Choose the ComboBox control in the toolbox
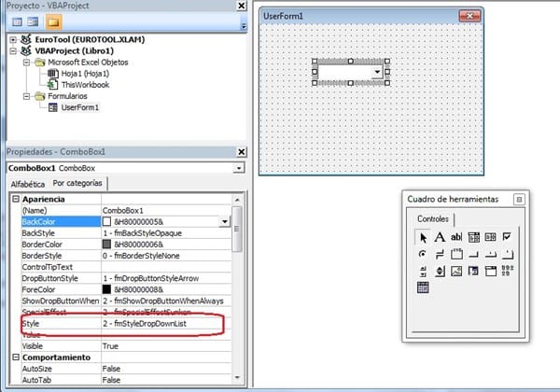This screenshot has height=392, width=560. click(x=473, y=237)
